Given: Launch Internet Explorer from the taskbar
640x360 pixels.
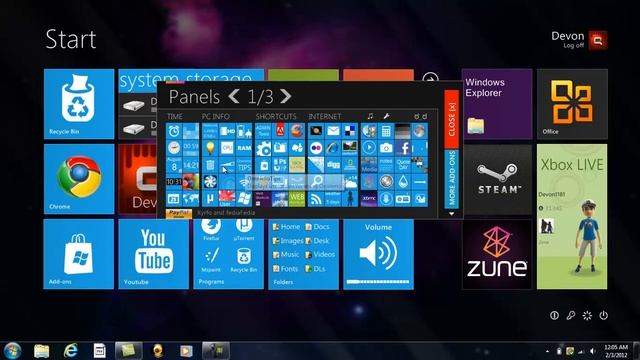Looking at the screenshot, I should (71, 351).
